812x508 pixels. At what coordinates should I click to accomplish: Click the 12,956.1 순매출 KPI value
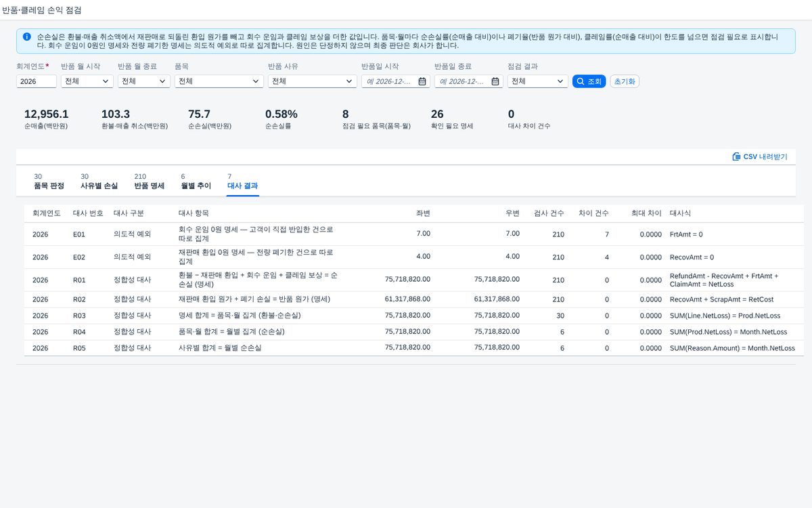pos(46,114)
